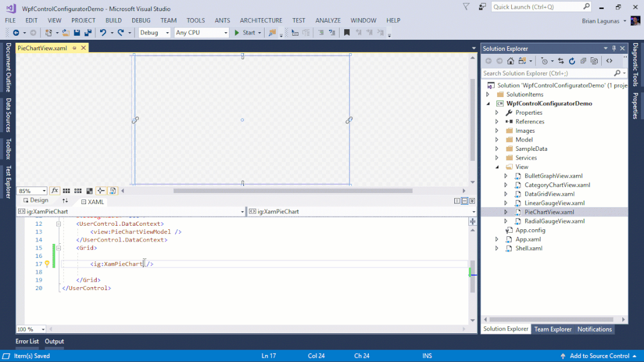Image resolution: width=644 pixels, height=362 pixels.
Task: Switch to the Team Explorer tab
Action: click(553, 329)
